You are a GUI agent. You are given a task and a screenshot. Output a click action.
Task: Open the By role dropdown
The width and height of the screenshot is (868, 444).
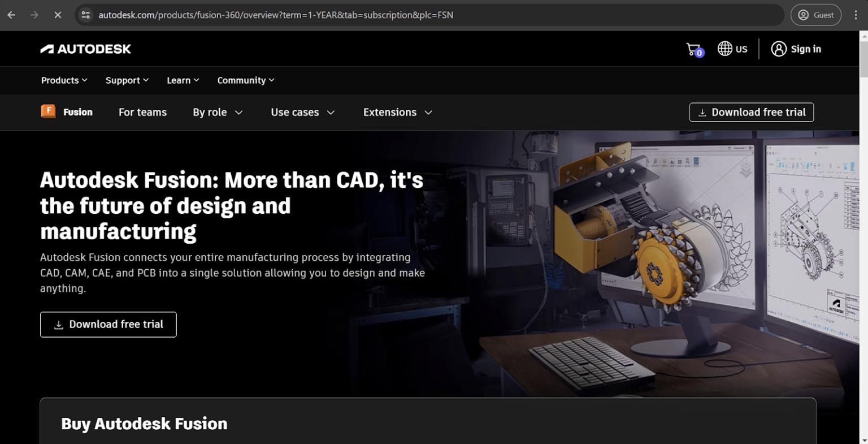218,112
